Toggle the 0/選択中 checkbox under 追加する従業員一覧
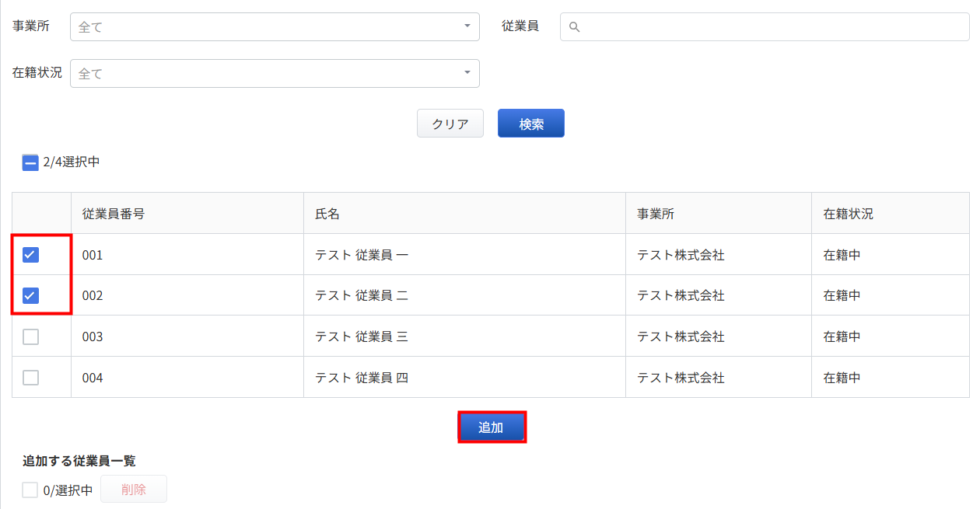980x509 pixels. click(x=30, y=490)
